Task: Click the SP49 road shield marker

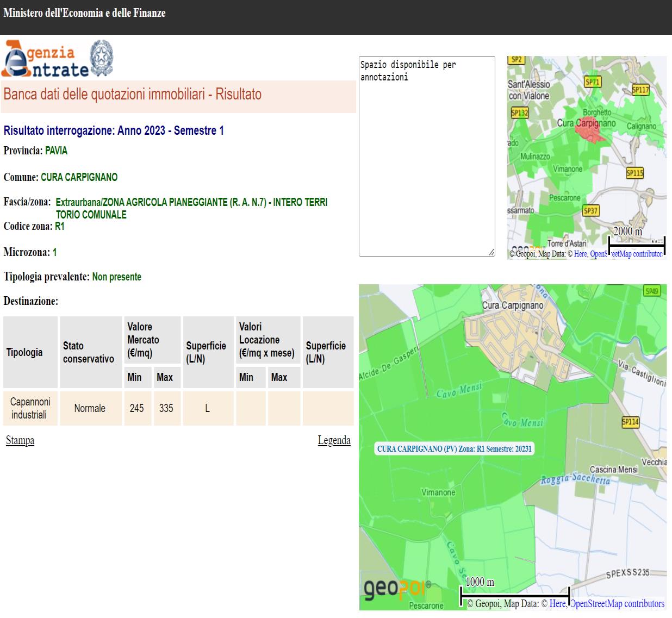Action: pos(651,291)
